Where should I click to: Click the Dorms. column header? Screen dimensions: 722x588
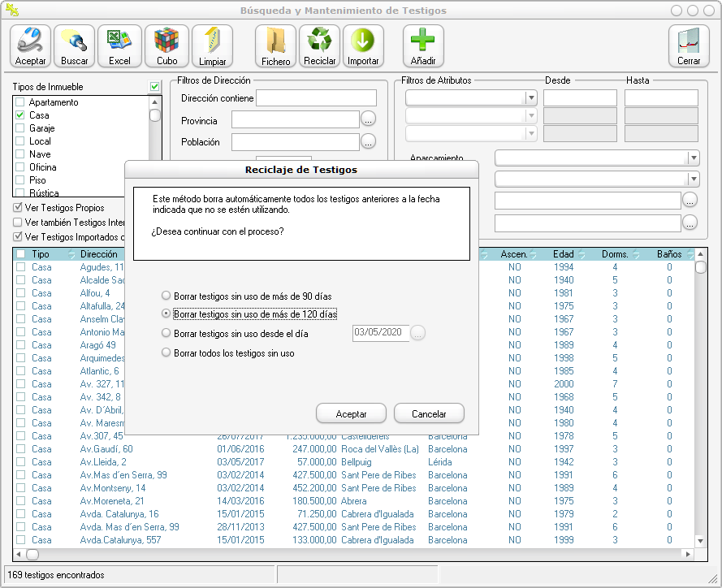point(615,254)
